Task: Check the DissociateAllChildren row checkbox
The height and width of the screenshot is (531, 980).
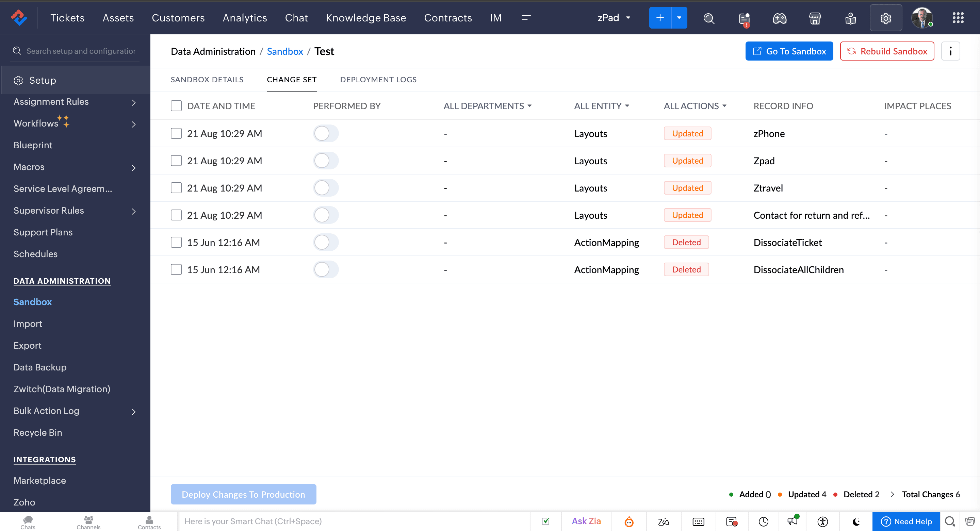Action: [176, 269]
